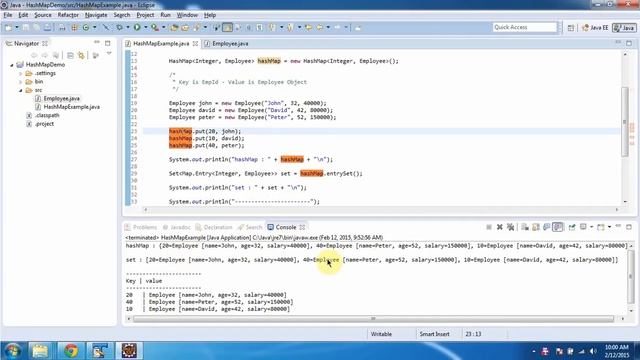Minimize the Navigator view panel

pos(97,42)
